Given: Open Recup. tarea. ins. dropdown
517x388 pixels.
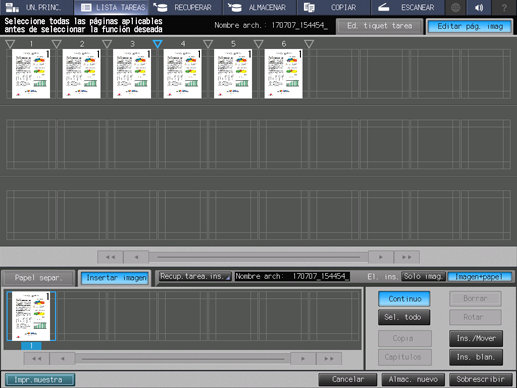Looking at the screenshot, I should pos(195,276).
